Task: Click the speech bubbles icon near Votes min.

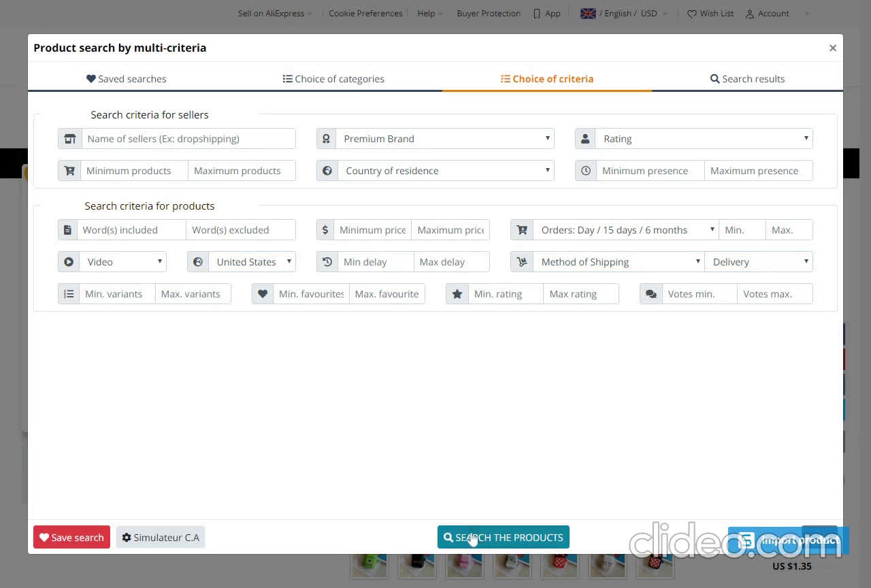Action: [651, 293]
